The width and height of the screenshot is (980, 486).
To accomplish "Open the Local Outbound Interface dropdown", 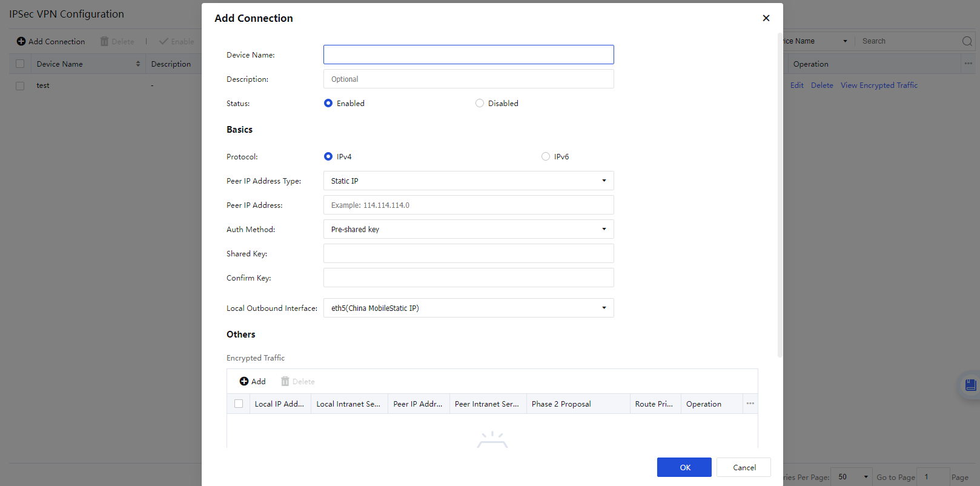I will (468, 308).
